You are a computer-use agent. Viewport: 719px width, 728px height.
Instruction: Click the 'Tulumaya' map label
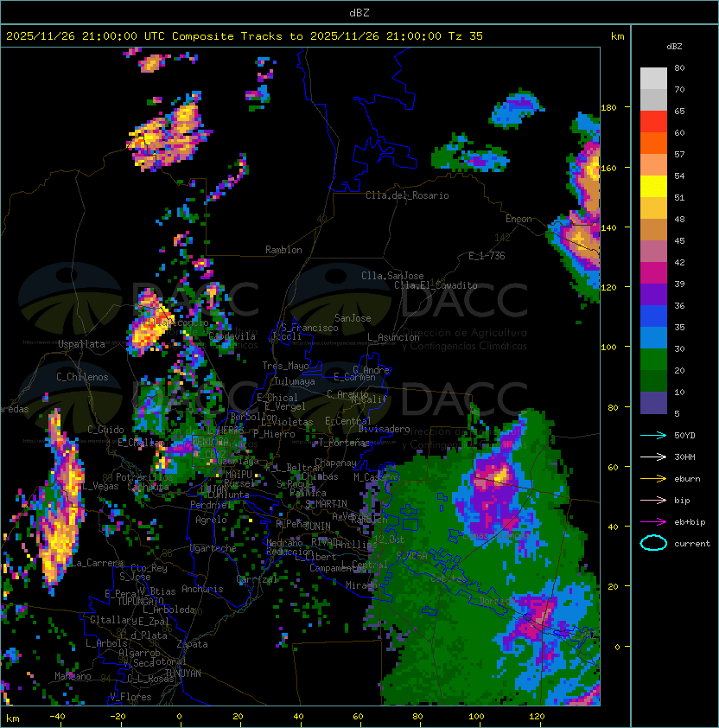295,381
